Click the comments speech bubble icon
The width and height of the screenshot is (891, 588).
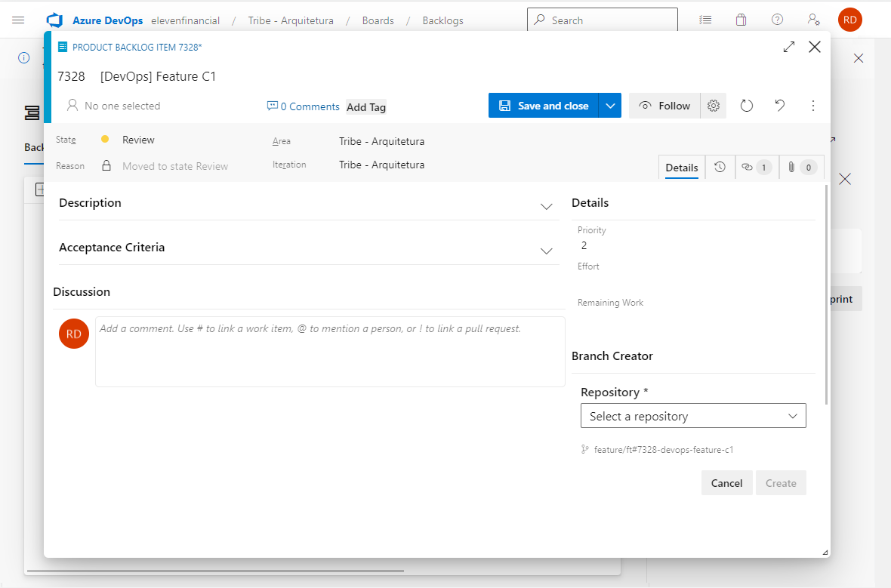[x=272, y=106]
